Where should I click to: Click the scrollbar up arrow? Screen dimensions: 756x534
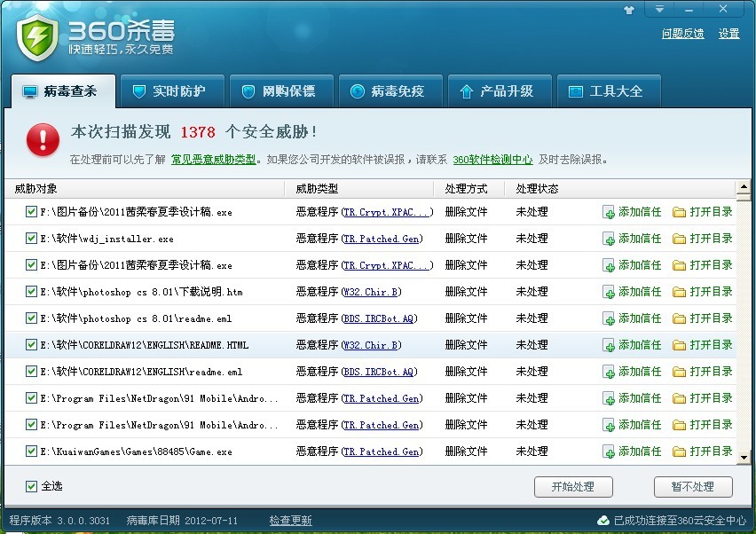coord(744,187)
